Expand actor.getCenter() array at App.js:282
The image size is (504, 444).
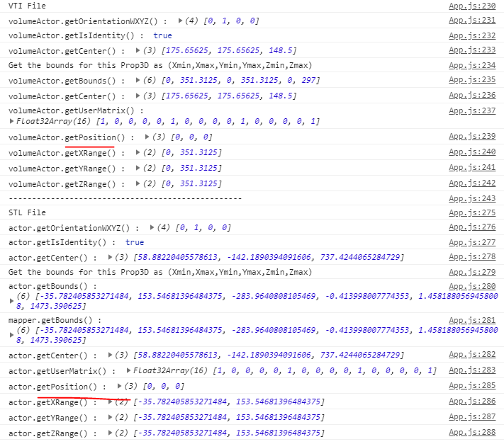coord(110,355)
